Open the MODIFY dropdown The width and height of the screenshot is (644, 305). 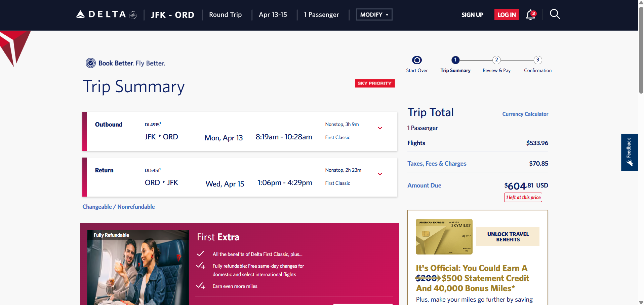tap(374, 14)
